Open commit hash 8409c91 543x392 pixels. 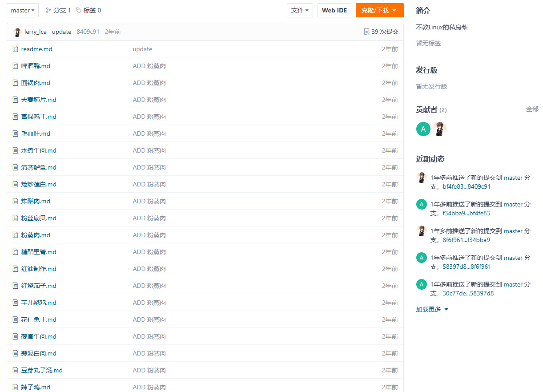[x=88, y=32]
